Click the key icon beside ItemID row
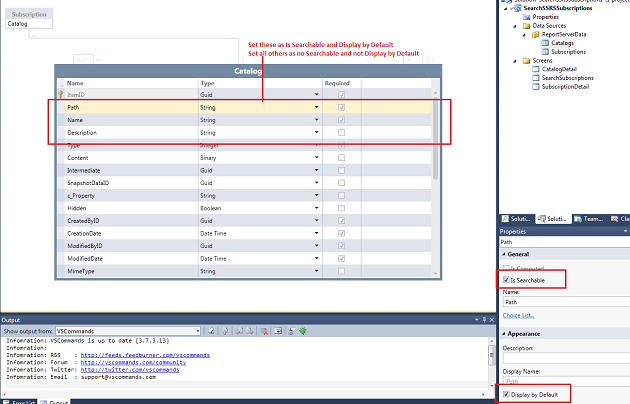 (x=61, y=94)
